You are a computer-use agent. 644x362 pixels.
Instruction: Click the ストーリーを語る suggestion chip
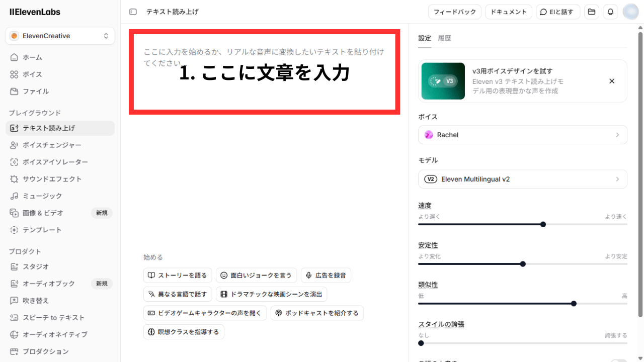pyautogui.click(x=178, y=275)
